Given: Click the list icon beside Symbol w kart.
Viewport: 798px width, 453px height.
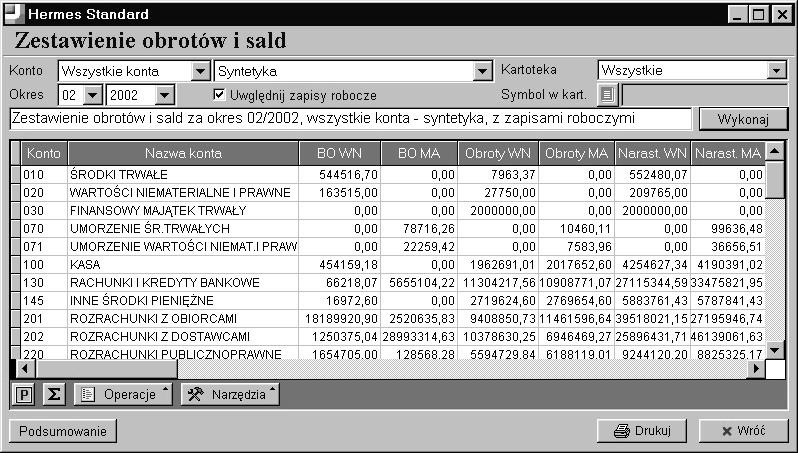Looking at the screenshot, I should tap(608, 94).
